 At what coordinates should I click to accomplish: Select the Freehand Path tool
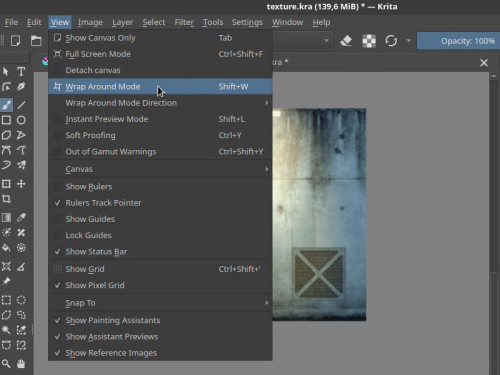click(21, 150)
